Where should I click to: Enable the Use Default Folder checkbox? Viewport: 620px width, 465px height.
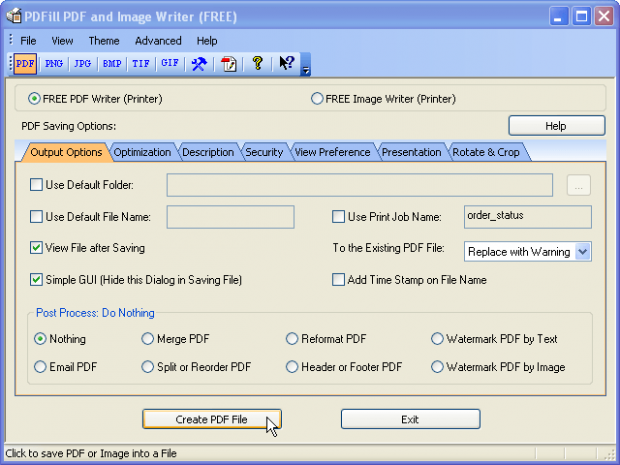tap(37, 185)
